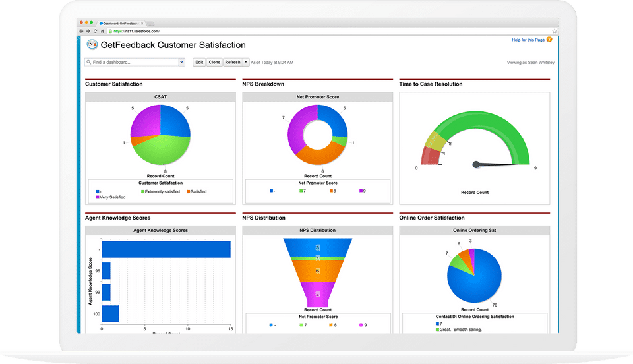This screenshot has width=633, height=364.
Task: Click the yellow zone of the gauge
Action: coord(436,139)
